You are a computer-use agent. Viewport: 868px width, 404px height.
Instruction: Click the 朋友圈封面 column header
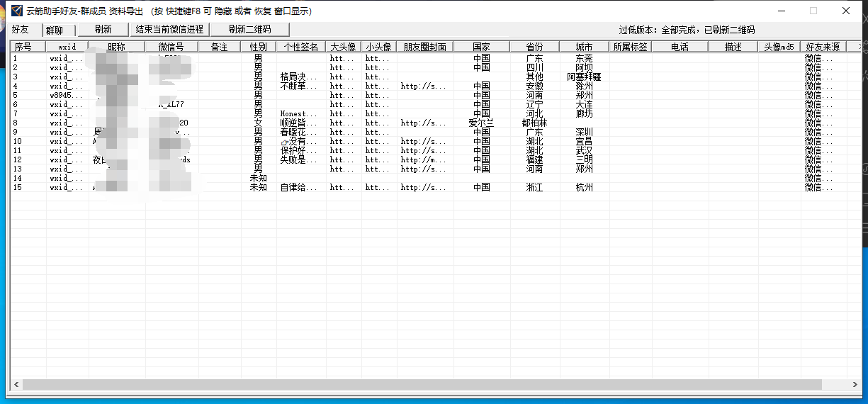[x=425, y=47]
